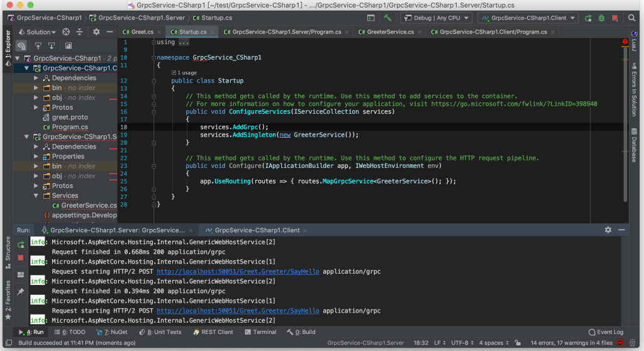
Task: Click the red error circle in the status bar
Action: coord(620,342)
